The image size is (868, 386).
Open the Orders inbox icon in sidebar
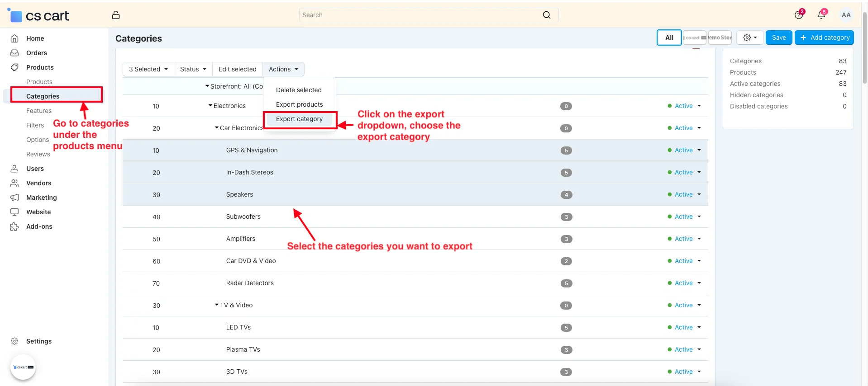tap(14, 53)
